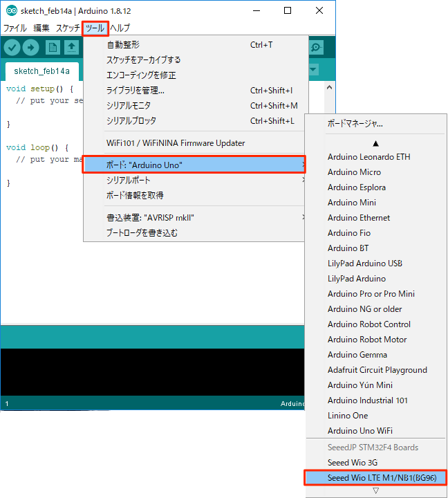Screen dimensions: 448x498
Task: Select ボード情報を取得
Action: (x=194, y=195)
